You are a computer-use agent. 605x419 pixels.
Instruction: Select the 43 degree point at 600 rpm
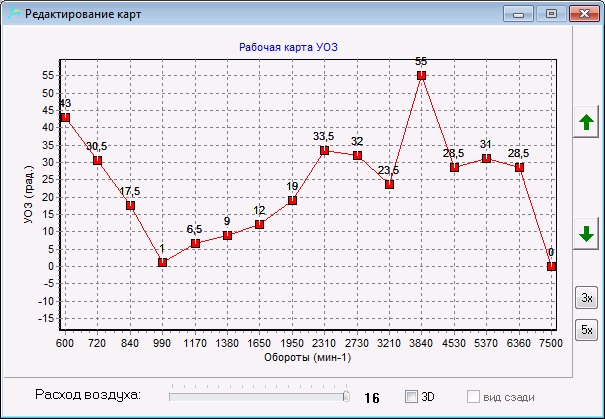coord(65,117)
